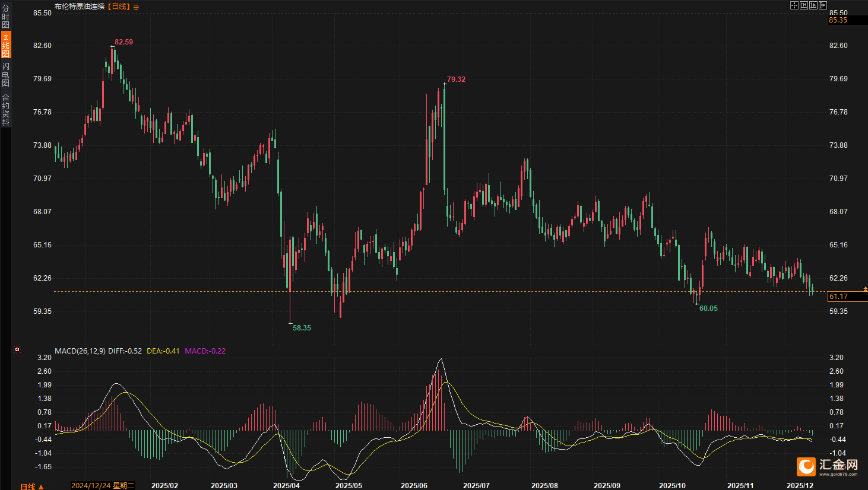Viewport: 868px width, 490px height.
Task: Click the 2025/08 date on the time axis
Action: (x=544, y=486)
